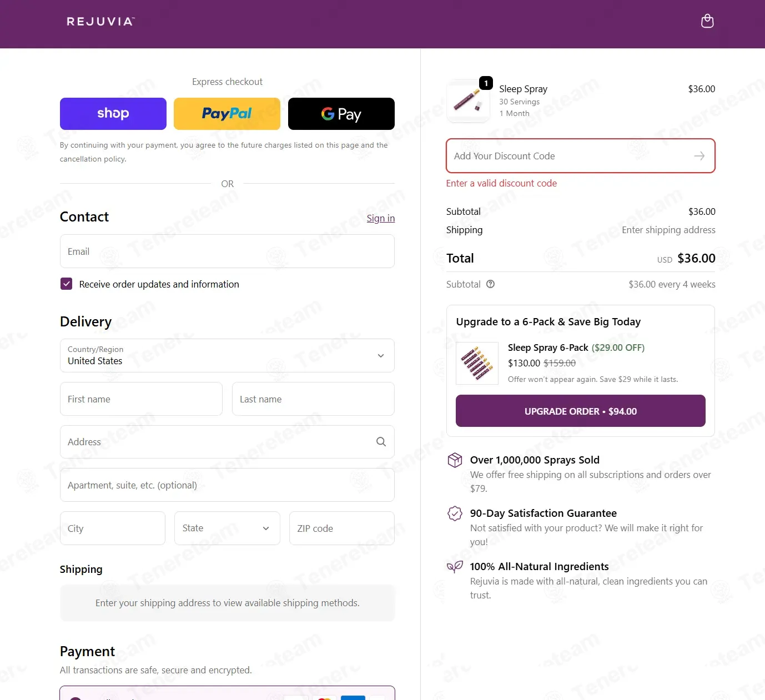Click the Sign in link
Viewport: 765px width, 700px height.
(x=381, y=218)
